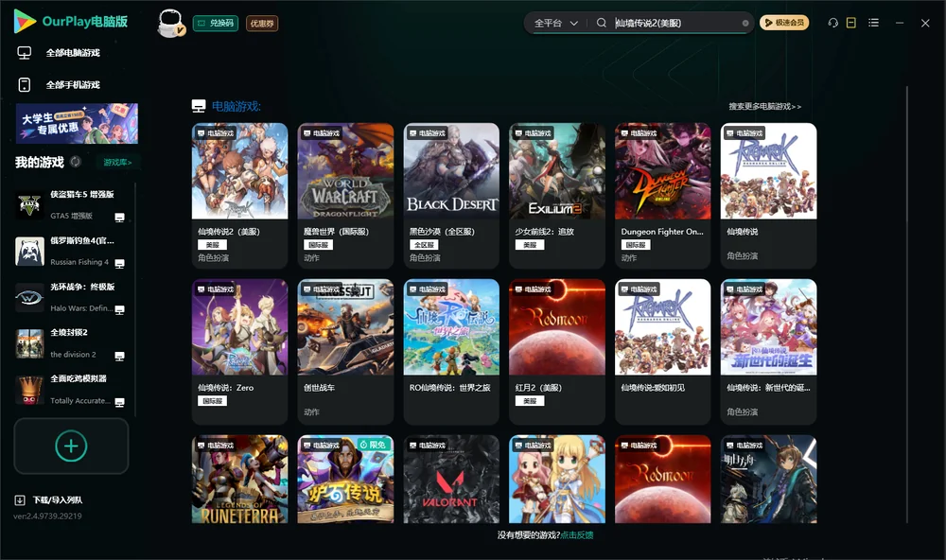Image resolution: width=946 pixels, height=560 pixels.
Task: Open the 炉石传说 Hearthstone card
Action: [x=345, y=480]
